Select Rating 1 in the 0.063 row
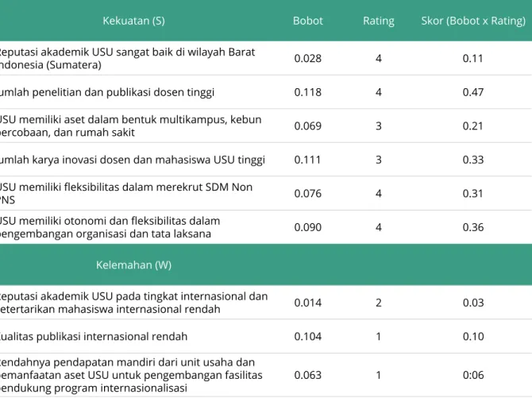 pyautogui.click(x=379, y=375)
